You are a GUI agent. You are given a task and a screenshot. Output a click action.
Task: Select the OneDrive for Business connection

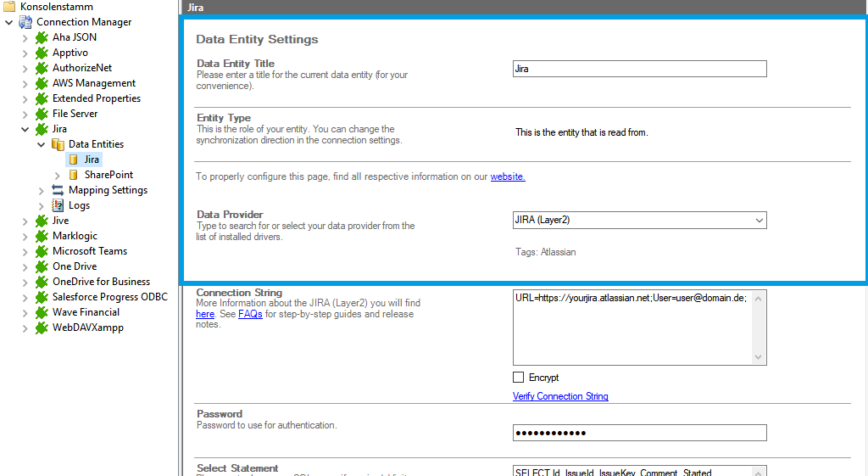[x=101, y=282]
